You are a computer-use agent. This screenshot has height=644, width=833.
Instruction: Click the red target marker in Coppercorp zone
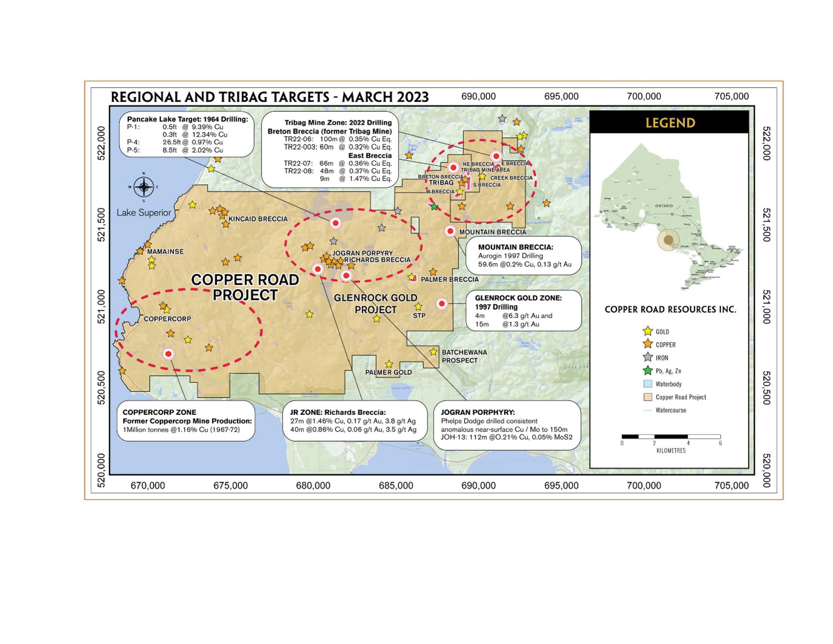point(168,354)
